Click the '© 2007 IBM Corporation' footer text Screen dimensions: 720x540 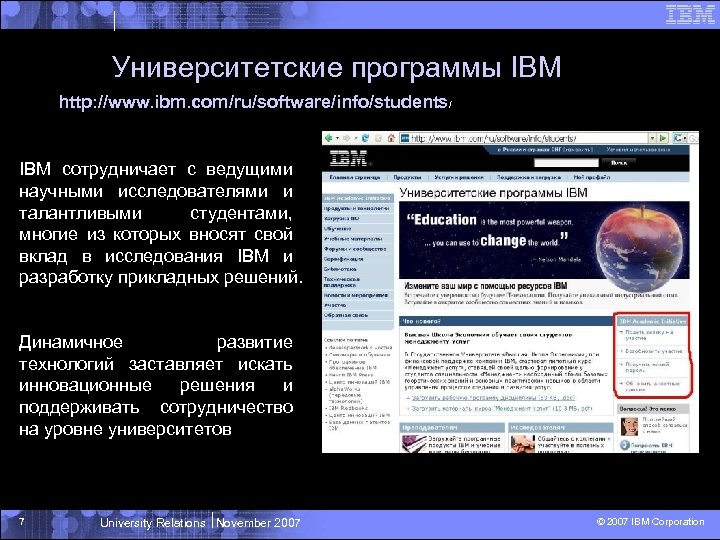click(x=650, y=522)
